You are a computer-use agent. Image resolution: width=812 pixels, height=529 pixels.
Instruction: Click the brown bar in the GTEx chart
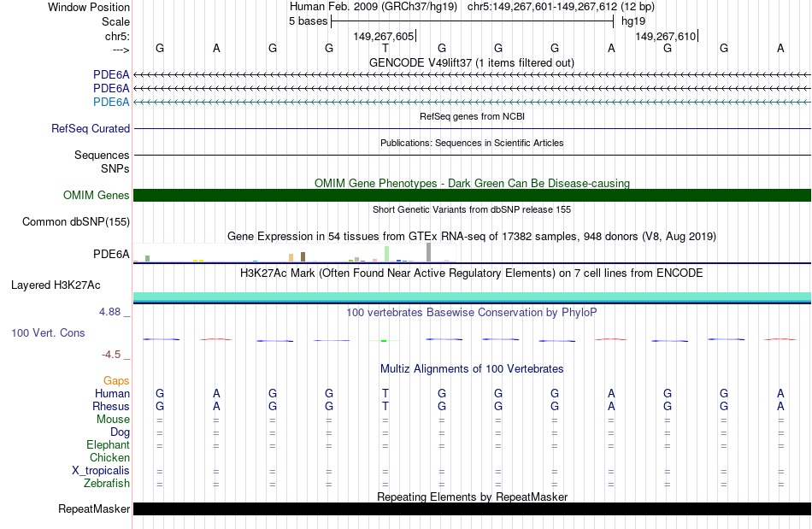click(303, 256)
